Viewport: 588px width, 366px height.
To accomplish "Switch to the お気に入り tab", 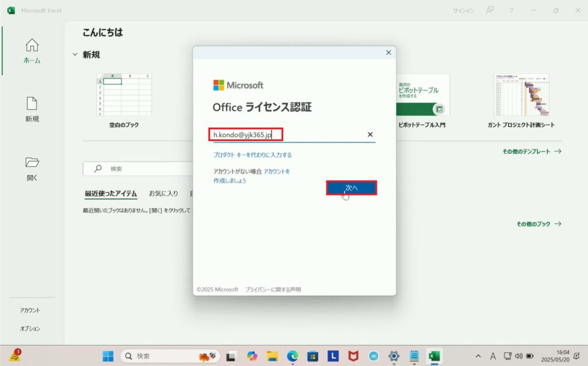I will [164, 193].
